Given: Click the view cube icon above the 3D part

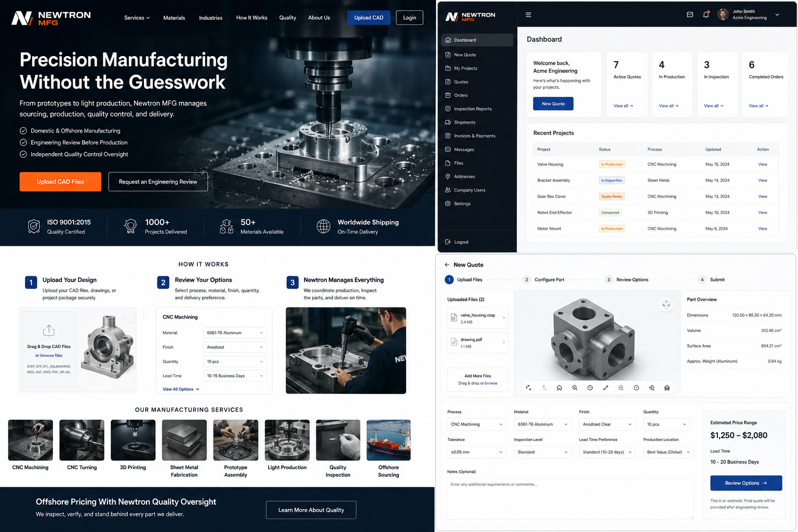Looking at the screenshot, I should click(x=666, y=304).
